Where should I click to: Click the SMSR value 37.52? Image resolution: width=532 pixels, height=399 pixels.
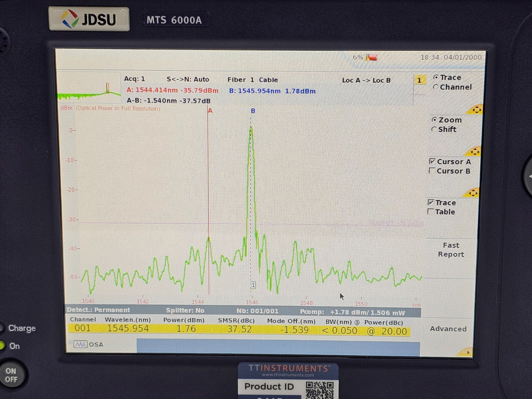(240, 330)
